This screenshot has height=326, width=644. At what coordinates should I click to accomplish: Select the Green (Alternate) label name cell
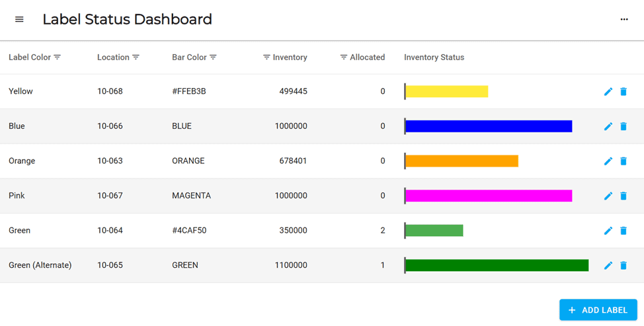tap(40, 265)
